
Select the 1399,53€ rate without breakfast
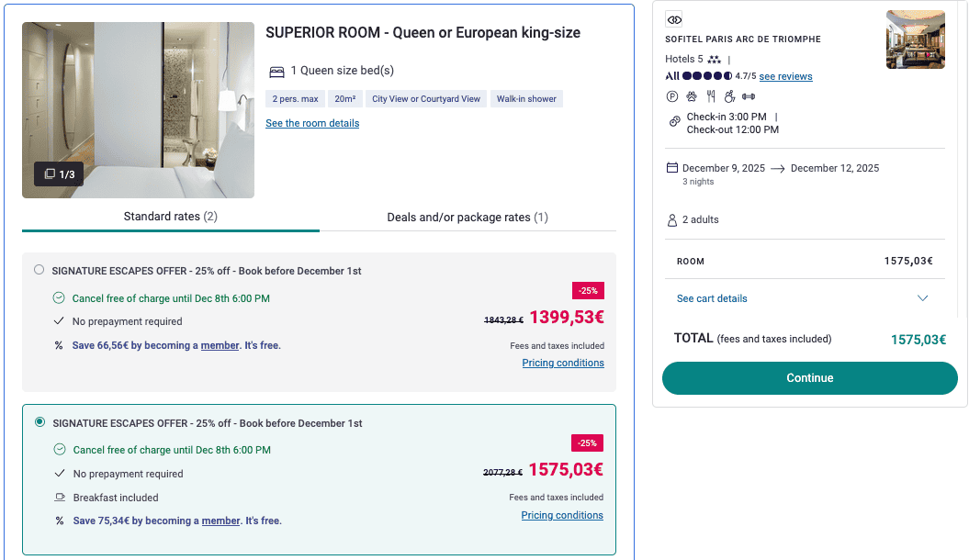(39, 270)
